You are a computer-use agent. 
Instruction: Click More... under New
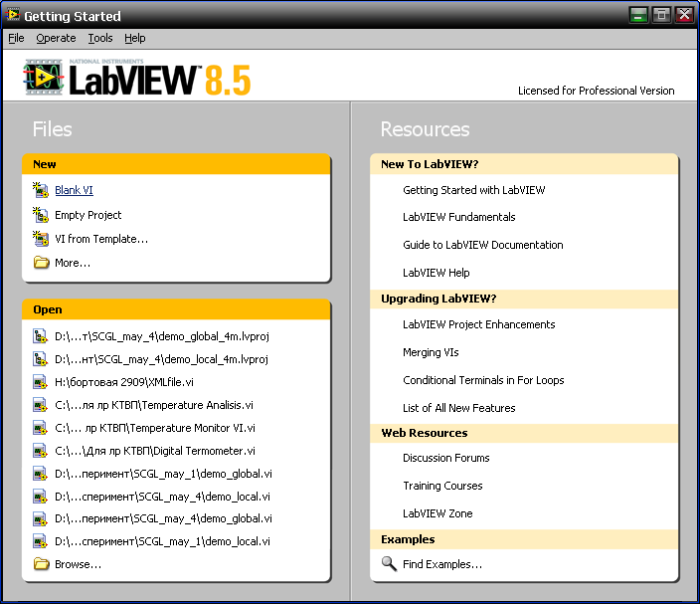73,263
